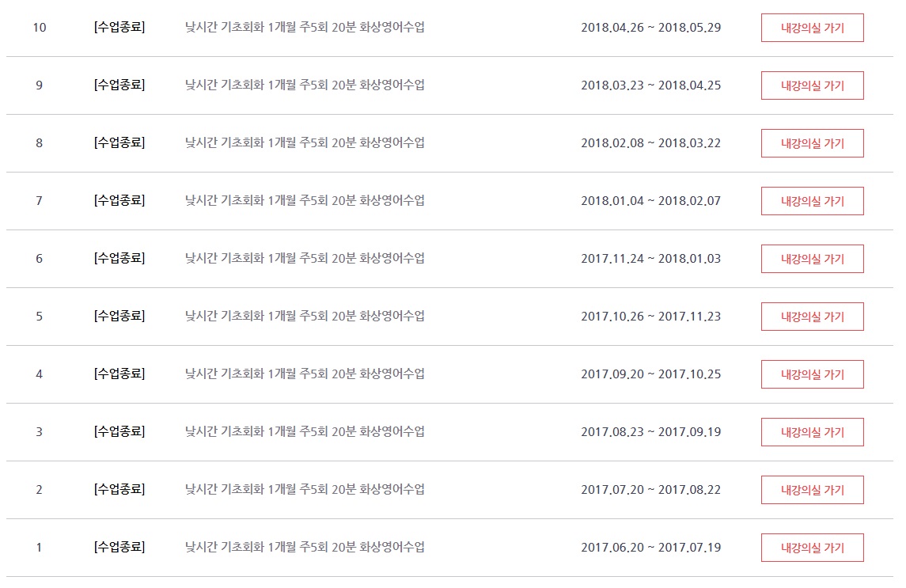Select course title in row 10

pyautogui.click(x=305, y=28)
